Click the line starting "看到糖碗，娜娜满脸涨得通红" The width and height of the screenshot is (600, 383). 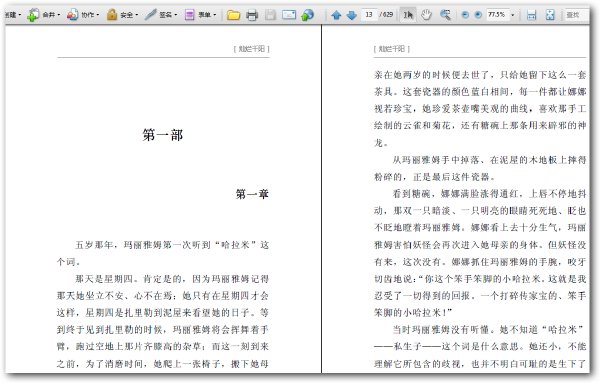pos(489,194)
